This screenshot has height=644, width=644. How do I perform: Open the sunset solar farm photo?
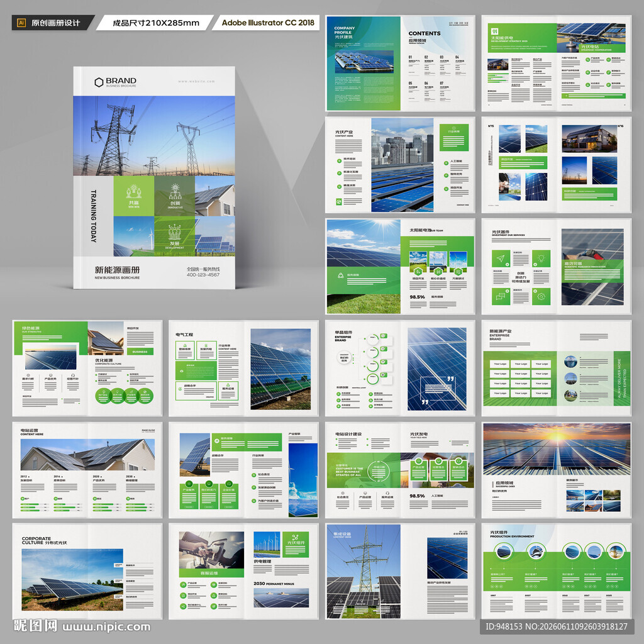[557, 449]
